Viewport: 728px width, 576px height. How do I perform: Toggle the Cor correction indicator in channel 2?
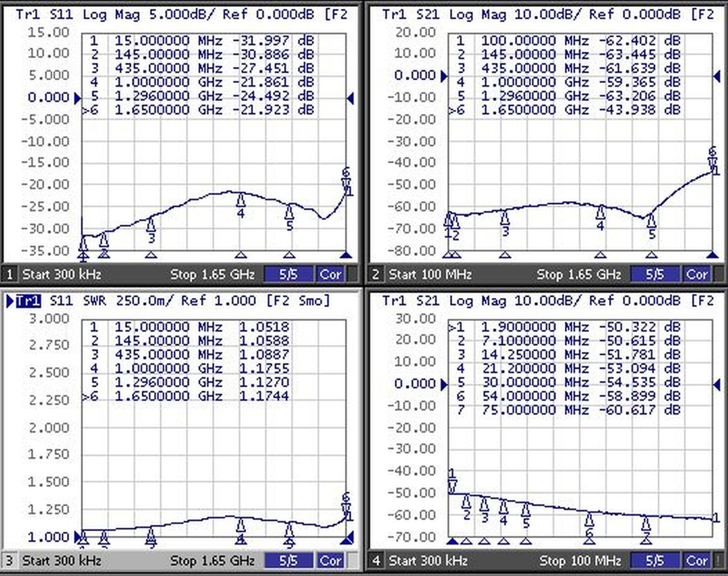point(697,275)
